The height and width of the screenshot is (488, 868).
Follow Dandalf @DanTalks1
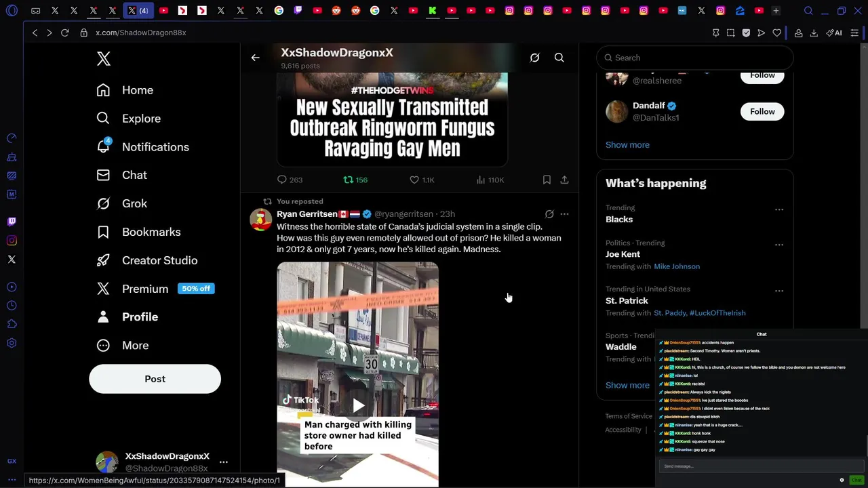click(x=762, y=112)
